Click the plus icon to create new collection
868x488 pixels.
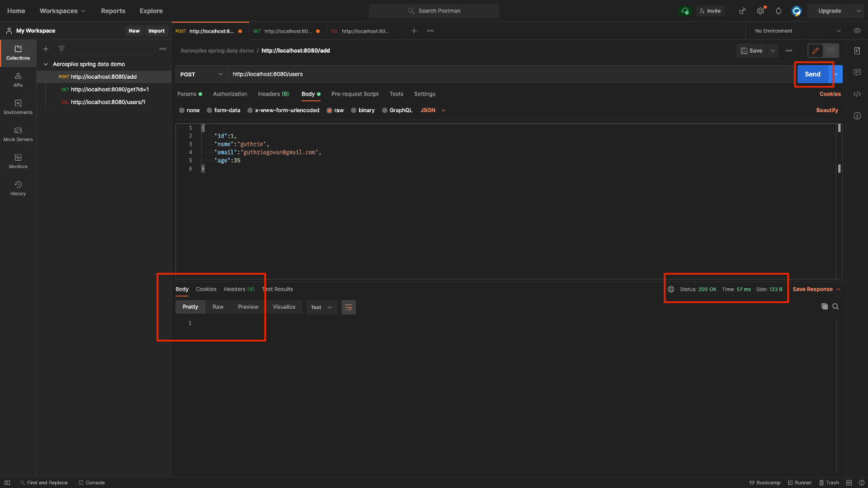click(45, 48)
